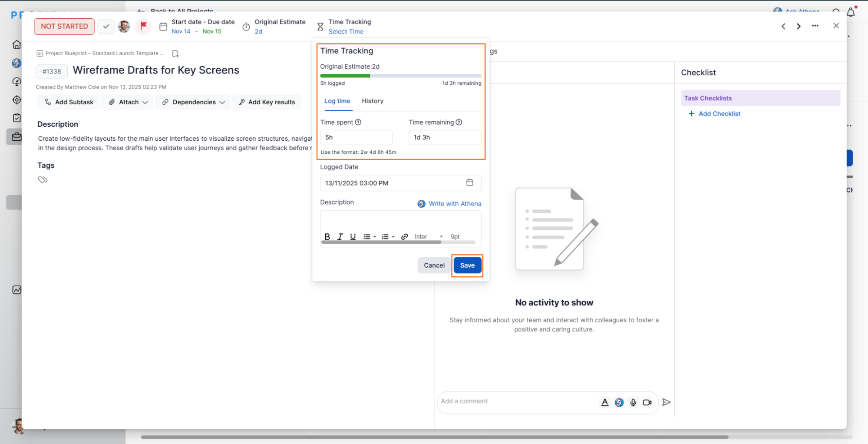Click the Nov 14 start date

coord(181,31)
